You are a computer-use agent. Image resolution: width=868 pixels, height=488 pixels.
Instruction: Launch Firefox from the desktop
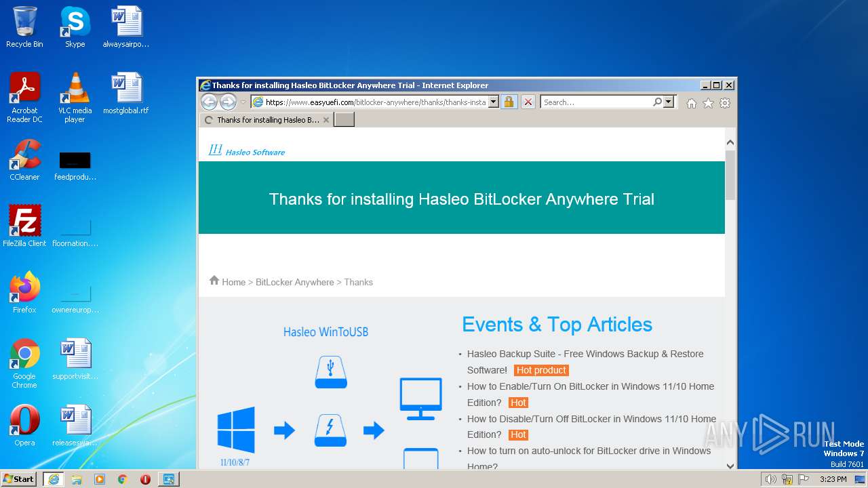tap(24, 293)
